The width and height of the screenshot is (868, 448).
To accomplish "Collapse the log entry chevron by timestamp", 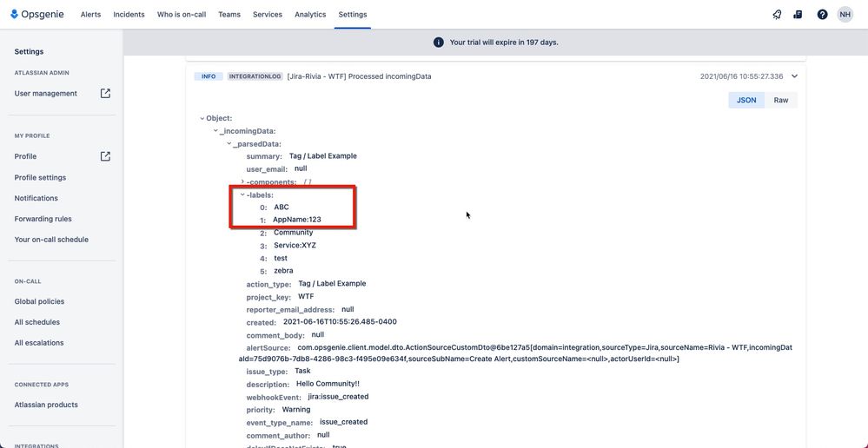I will 795,76.
